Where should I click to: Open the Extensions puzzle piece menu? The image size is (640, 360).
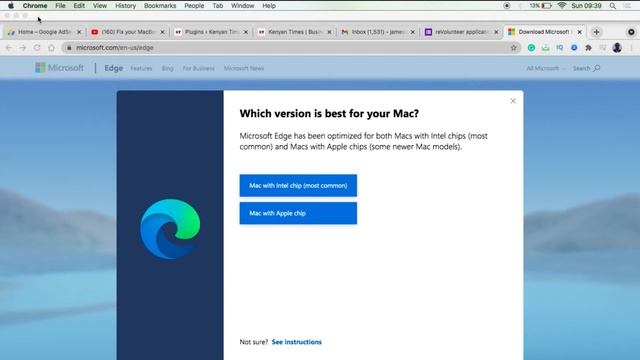pyautogui.click(x=588, y=48)
